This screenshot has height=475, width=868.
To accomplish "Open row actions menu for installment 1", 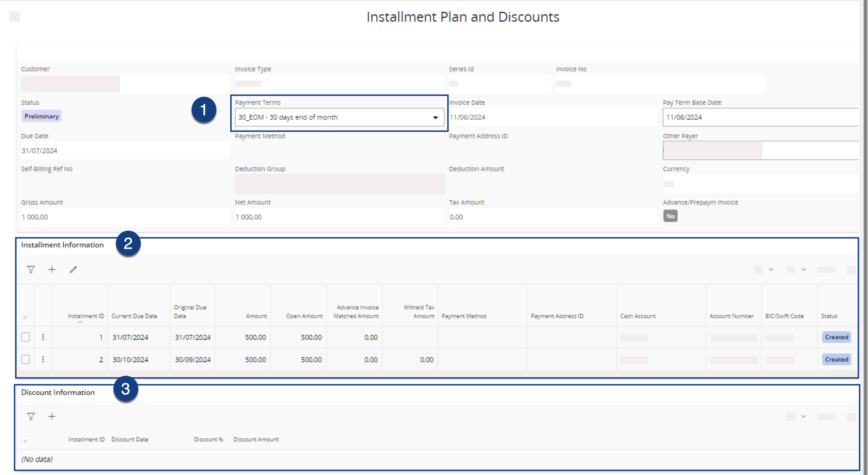I will (x=43, y=337).
